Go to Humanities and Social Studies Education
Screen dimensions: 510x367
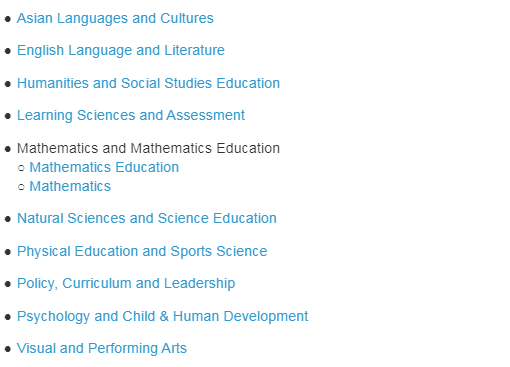(148, 83)
